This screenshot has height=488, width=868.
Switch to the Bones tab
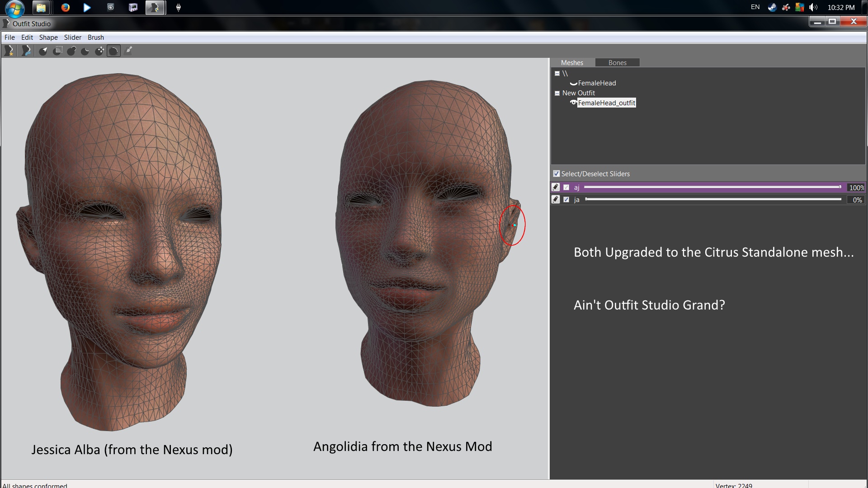point(617,63)
